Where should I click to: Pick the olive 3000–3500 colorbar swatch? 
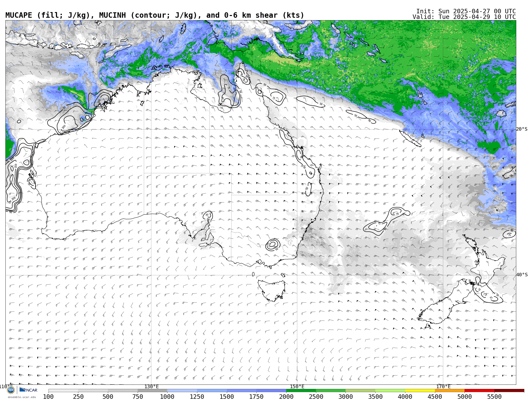(x=361, y=390)
